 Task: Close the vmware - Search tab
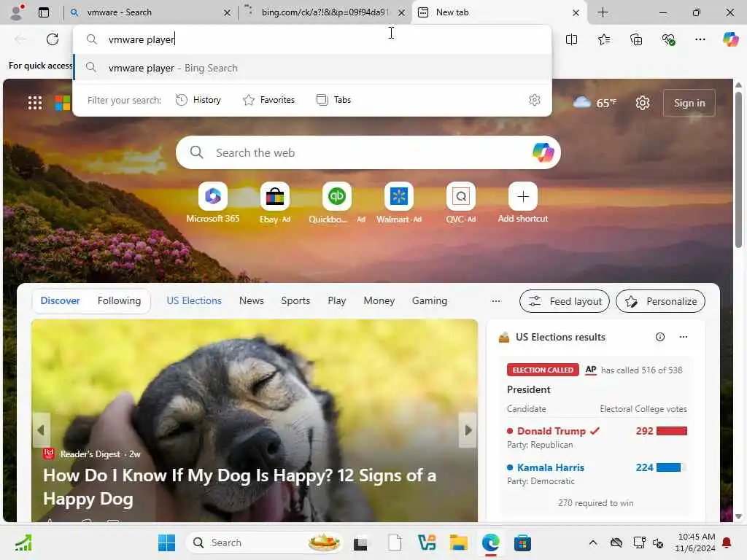tap(228, 13)
